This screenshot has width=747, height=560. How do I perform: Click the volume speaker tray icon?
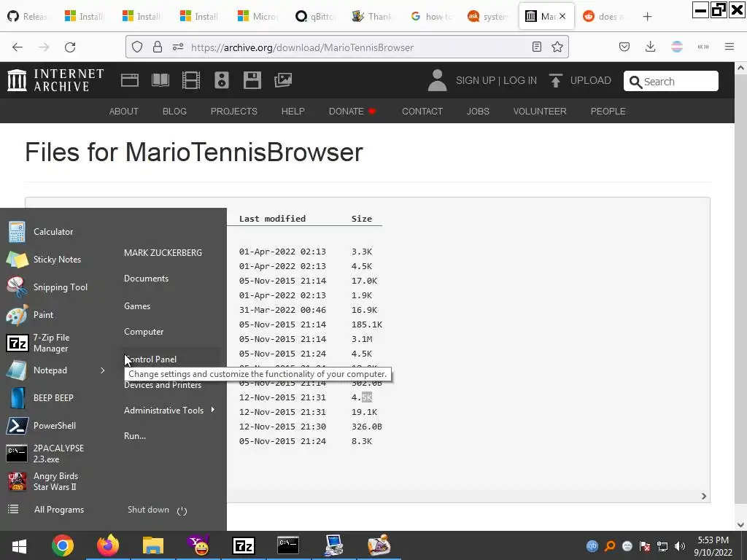pos(680,546)
